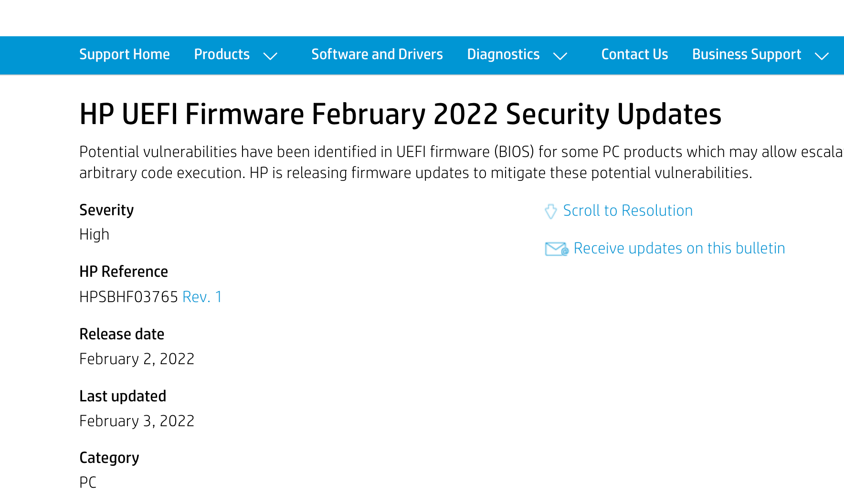Expand the Products chevron in navigation
Screen dimensions: 844x504
(271, 56)
